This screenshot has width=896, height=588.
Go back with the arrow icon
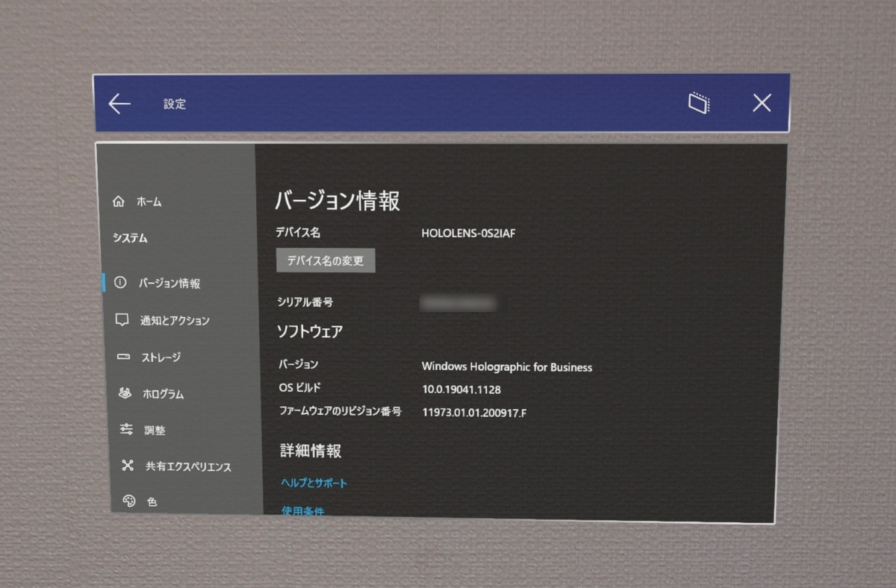coord(119,104)
